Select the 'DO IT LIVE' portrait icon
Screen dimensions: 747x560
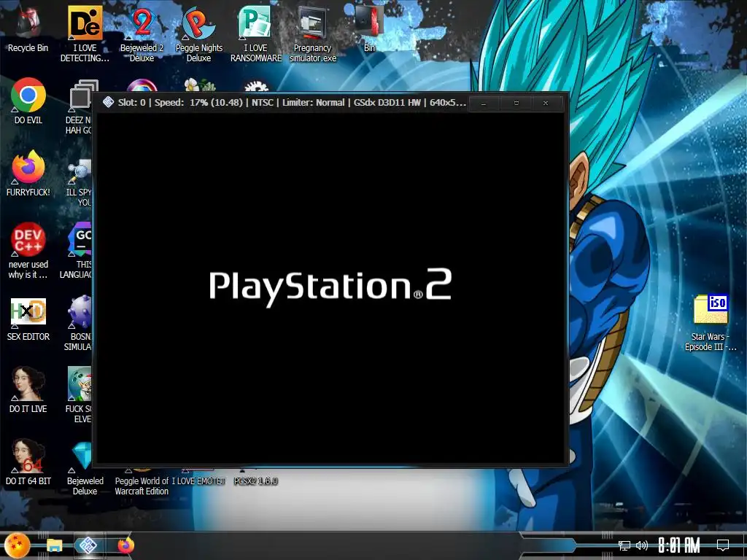28,389
